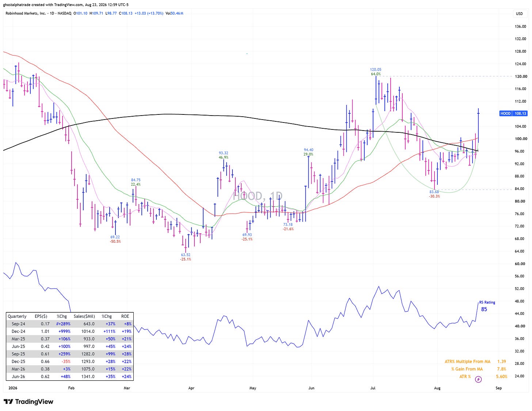Click the Jun-26 row label
Screen dimensions: 532x411
click(x=18, y=377)
